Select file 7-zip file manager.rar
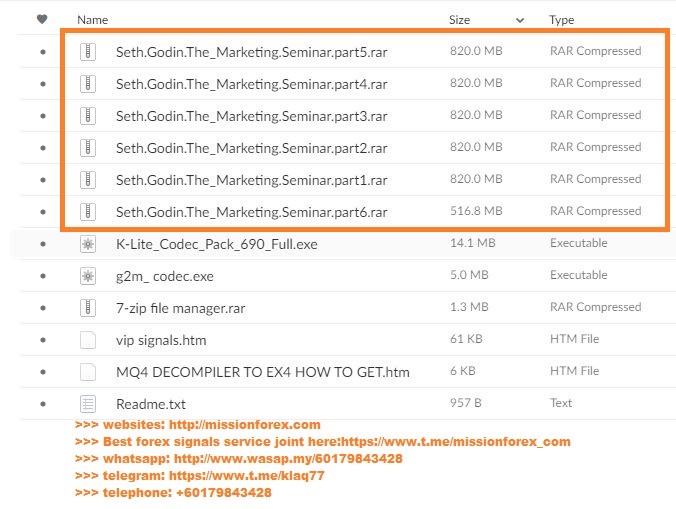 pyautogui.click(x=181, y=309)
